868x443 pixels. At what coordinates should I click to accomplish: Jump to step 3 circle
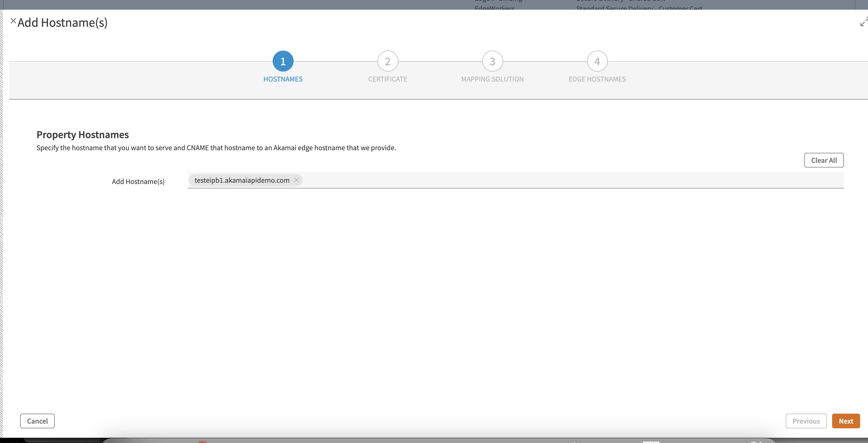click(492, 61)
